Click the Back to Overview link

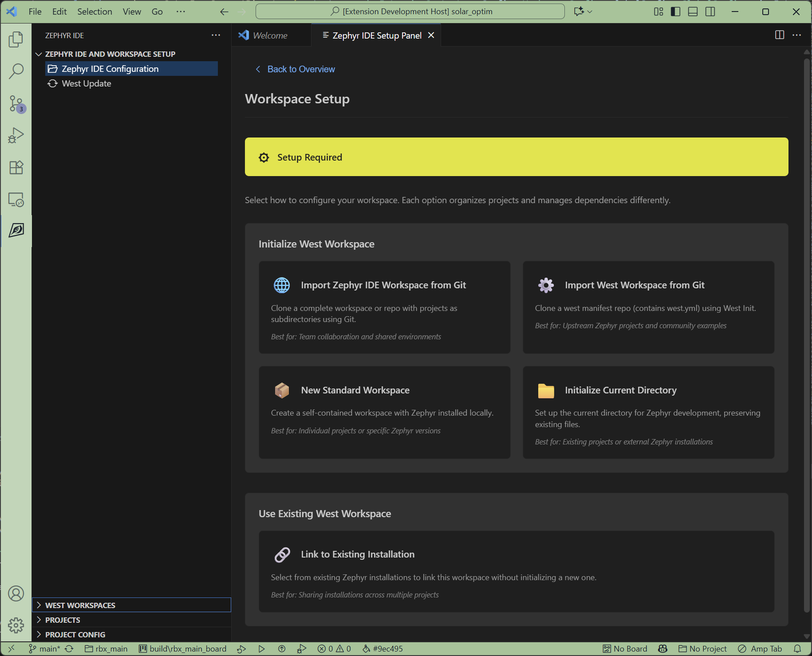(295, 69)
